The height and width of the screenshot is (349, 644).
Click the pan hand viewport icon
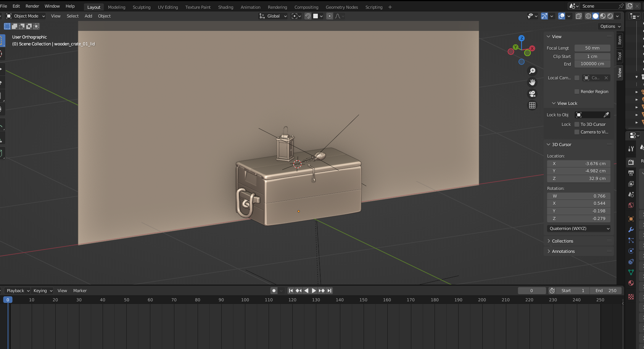(532, 82)
